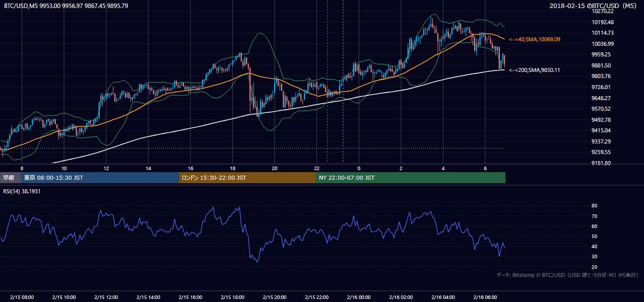This screenshot has width=644, height=302.
Task: Click the 早朝 session bar
Action: click(10, 178)
